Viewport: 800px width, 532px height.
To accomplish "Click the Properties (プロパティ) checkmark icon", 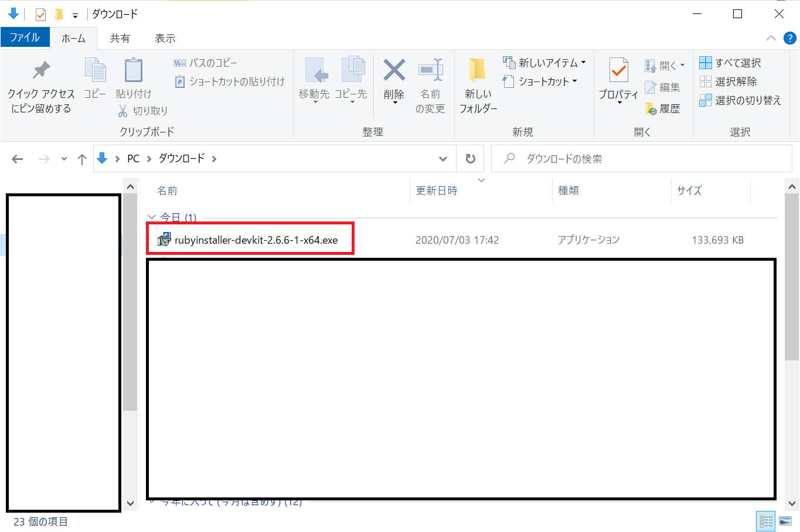I will click(619, 70).
